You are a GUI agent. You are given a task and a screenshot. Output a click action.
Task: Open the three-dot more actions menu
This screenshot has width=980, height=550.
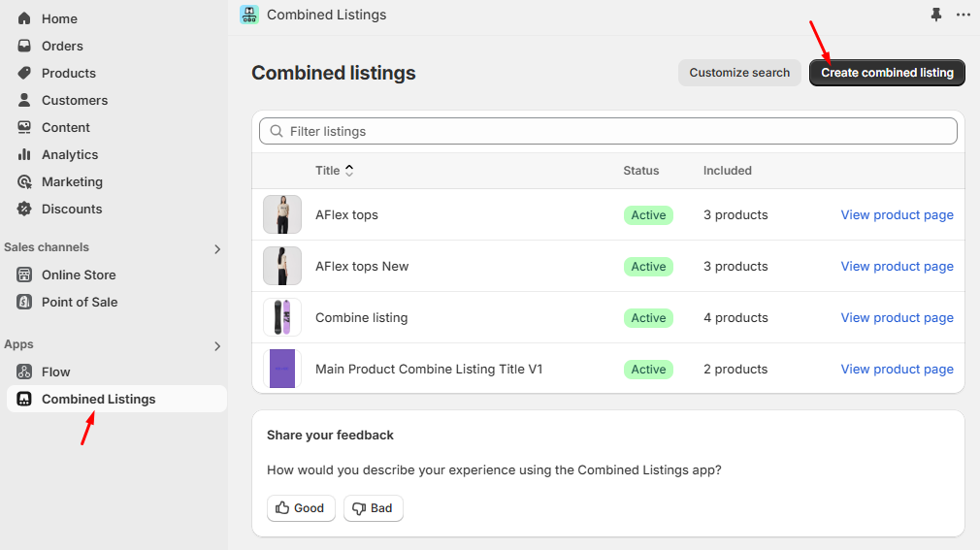pyautogui.click(x=963, y=15)
